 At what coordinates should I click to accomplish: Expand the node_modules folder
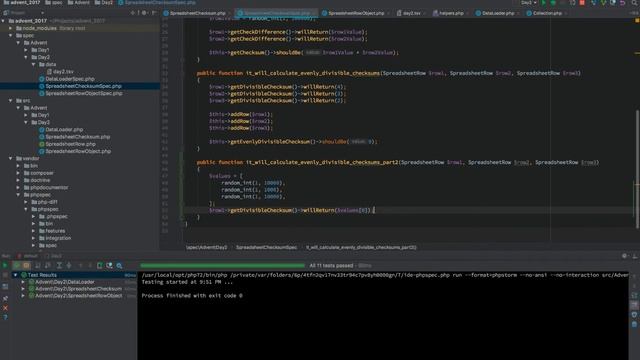(x=11, y=28)
